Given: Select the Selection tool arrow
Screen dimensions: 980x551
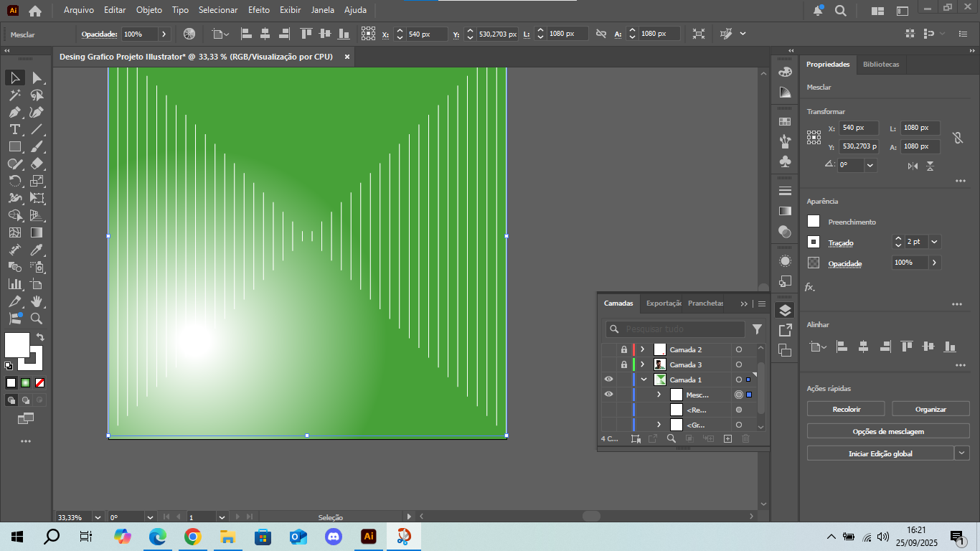Looking at the screenshot, I should (x=15, y=77).
